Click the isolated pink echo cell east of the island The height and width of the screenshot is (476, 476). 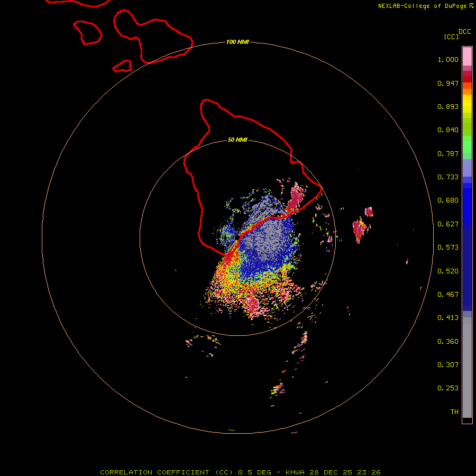pyautogui.click(x=359, y=230)
